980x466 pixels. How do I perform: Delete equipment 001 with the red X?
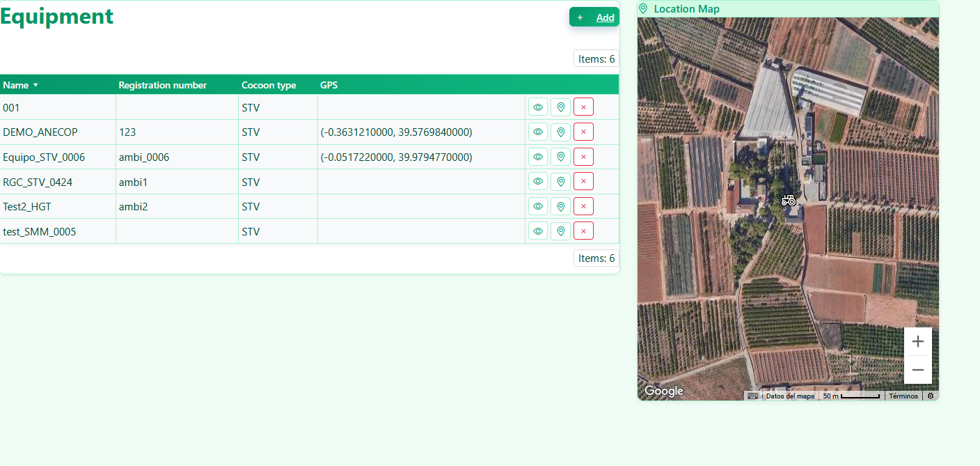pos(583,107)
